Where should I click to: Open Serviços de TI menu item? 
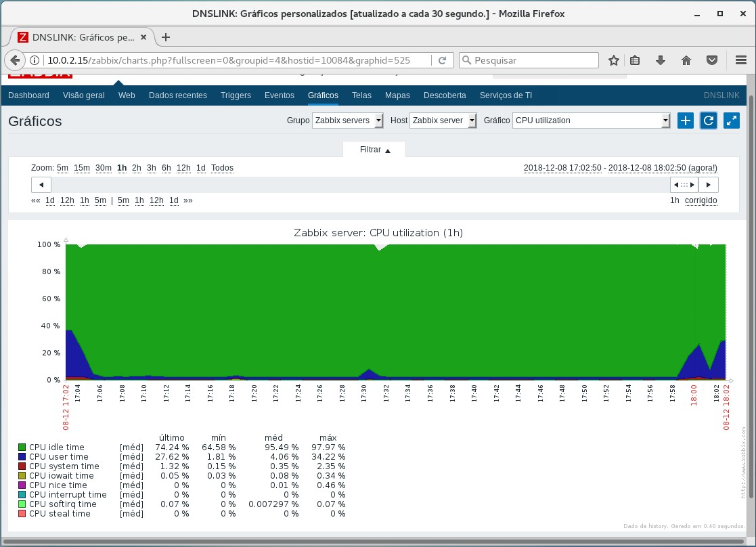pyautogui.click(x=506, y=95)
